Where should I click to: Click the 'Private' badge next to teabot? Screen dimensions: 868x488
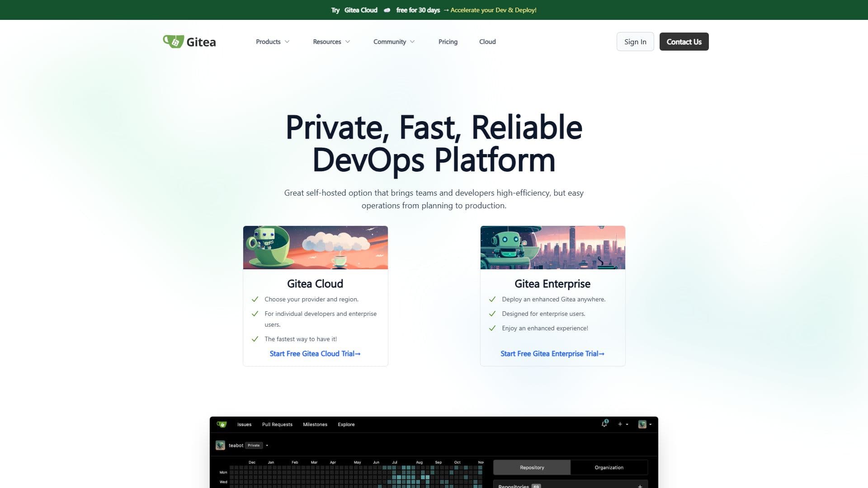click(x=254, y=446)
